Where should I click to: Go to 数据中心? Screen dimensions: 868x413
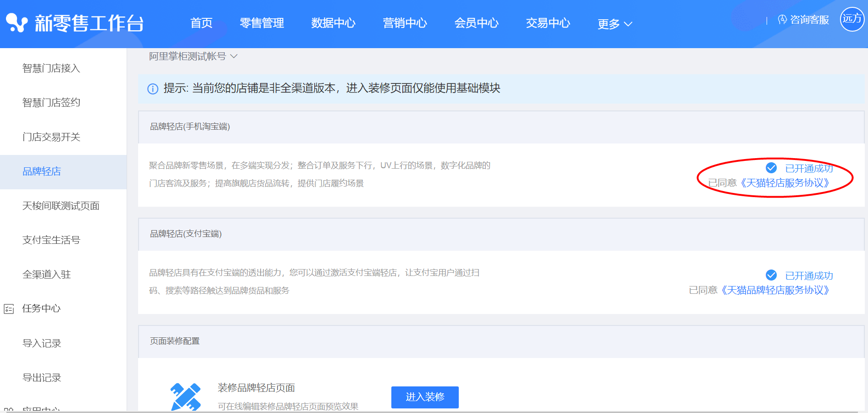tap(334, 23)
